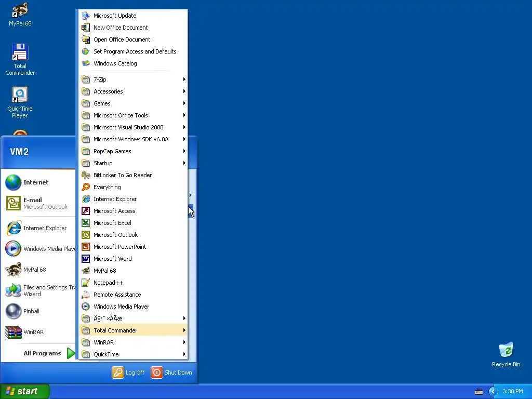The width and height of the screenshot is (532, 399).
Task: Open the Windows Catalog icon
Action: point(86,63)
